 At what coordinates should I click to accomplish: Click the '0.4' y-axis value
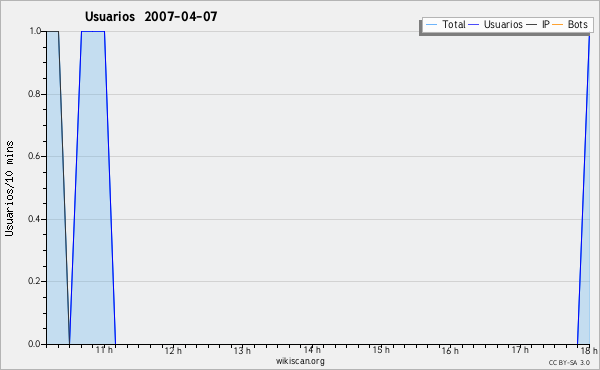pyautogui.click(x=34, y=219)
